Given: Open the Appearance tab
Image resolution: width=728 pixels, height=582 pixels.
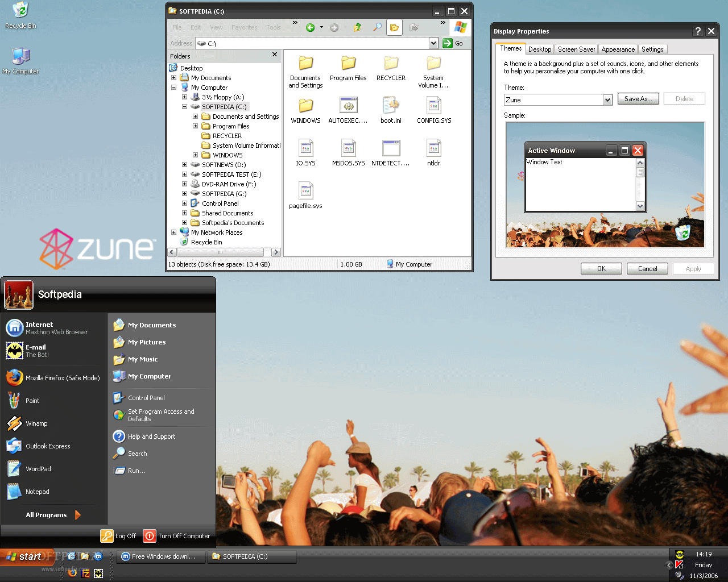Looking at the screenshot, I should click(618, 49).
